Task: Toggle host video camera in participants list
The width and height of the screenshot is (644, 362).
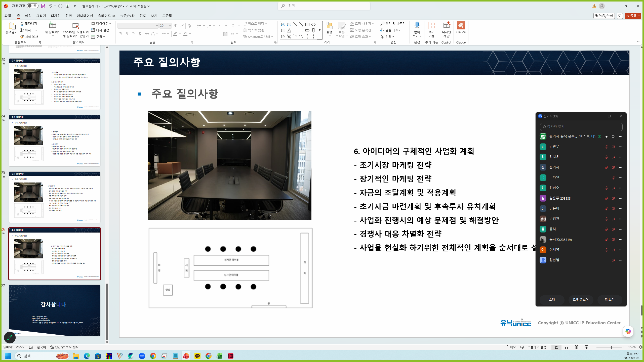Action: tap(614, 137)
